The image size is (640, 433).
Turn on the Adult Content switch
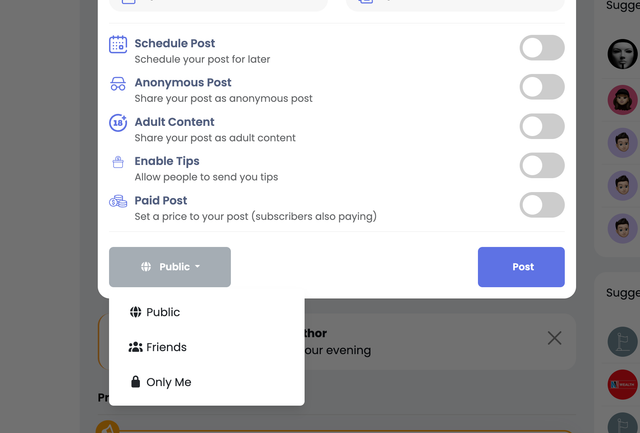(542, 126)
